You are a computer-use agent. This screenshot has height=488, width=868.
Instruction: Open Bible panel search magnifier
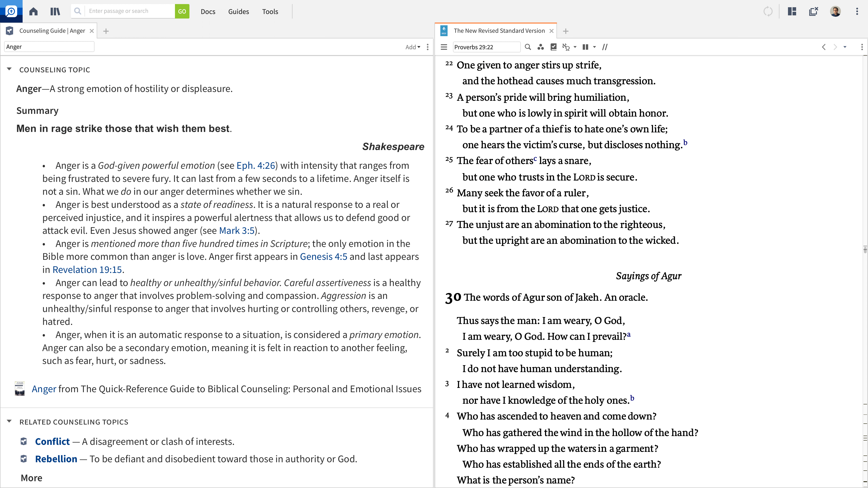coord(528,47)
